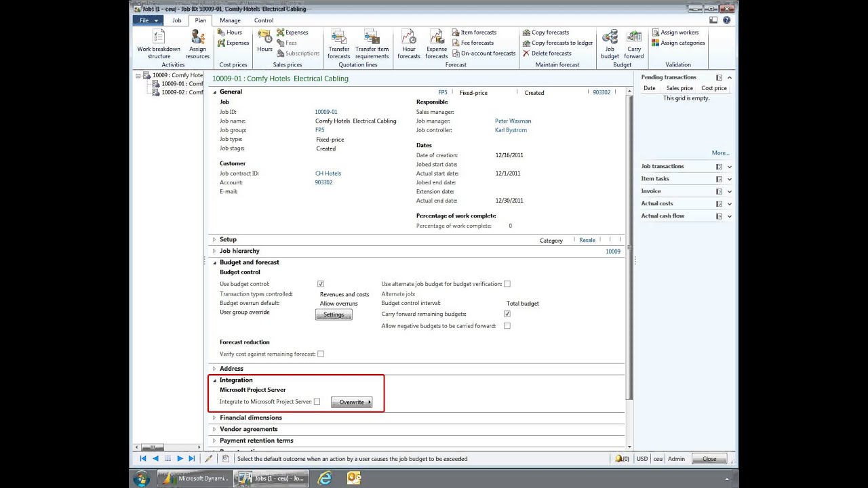This screenshot has height=488, width=868.
Task: Click the Close button in status bar
Action: pos(709,459)
